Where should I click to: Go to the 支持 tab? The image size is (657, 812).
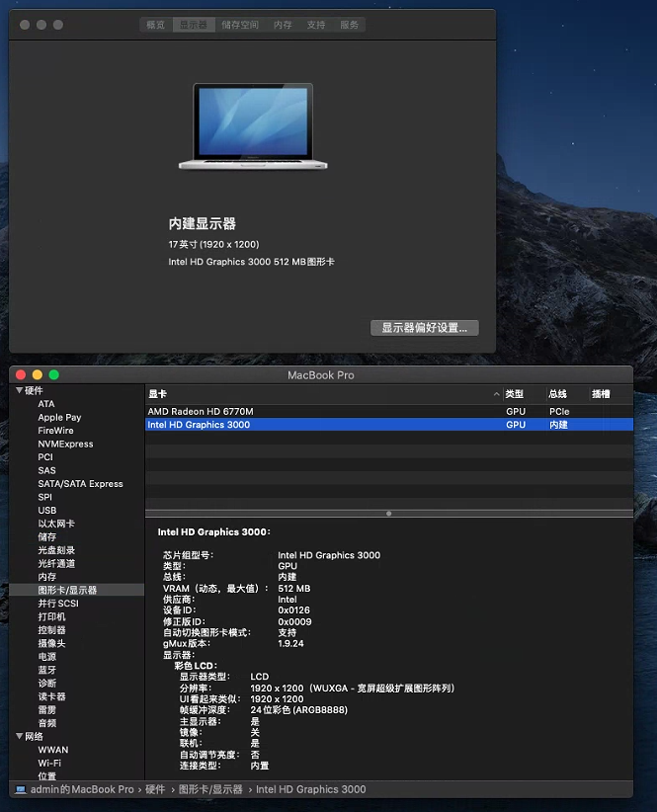[316, 25]
